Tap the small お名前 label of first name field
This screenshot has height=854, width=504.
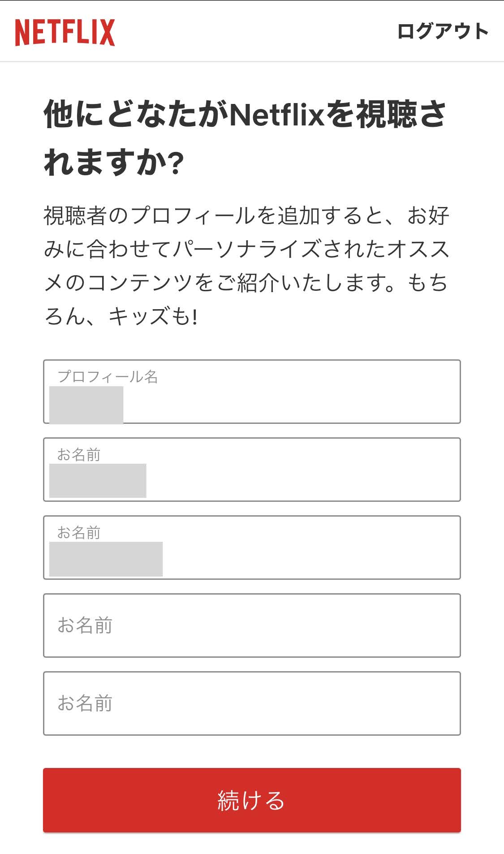(x=79, y=454)
